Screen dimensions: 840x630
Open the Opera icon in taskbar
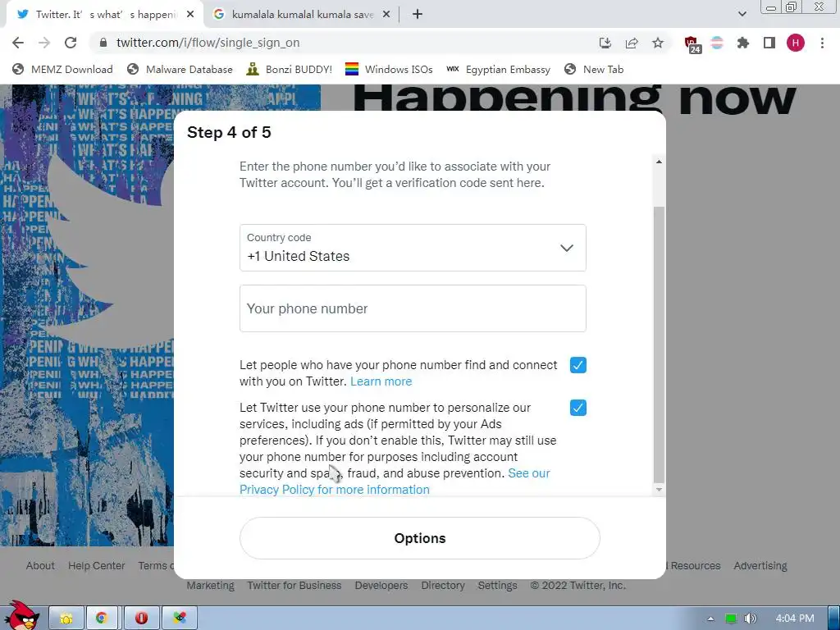point(141,619)
